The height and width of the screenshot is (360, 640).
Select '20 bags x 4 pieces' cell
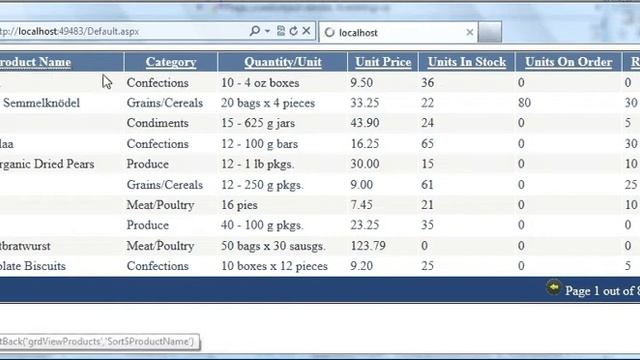point(268,103)
